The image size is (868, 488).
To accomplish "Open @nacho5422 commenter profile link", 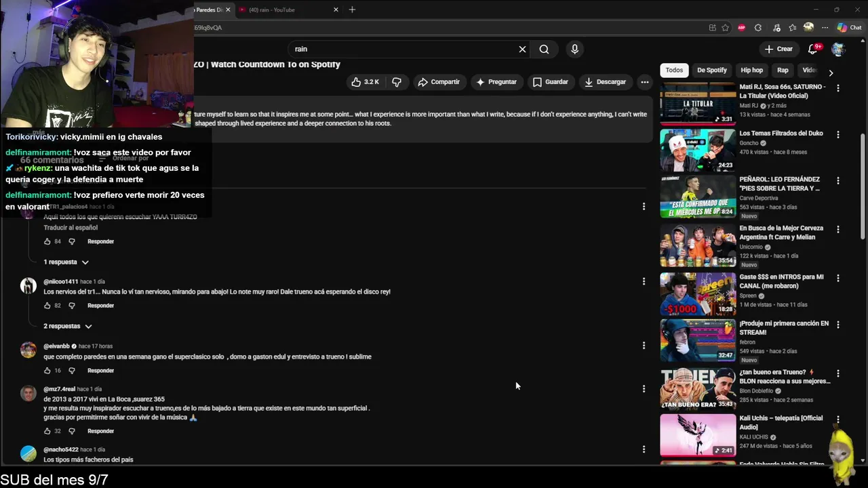I will pos(61,450).
